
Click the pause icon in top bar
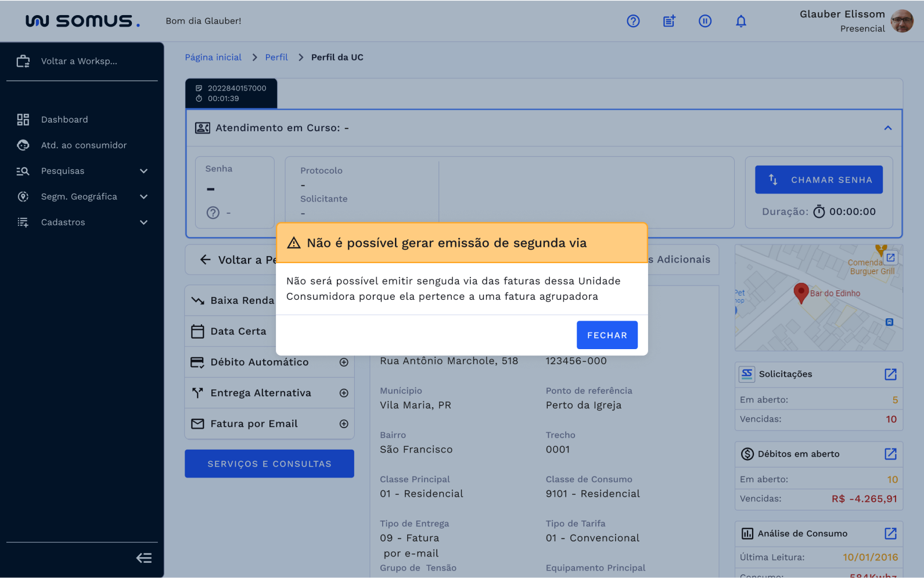[x=705, y=21]
